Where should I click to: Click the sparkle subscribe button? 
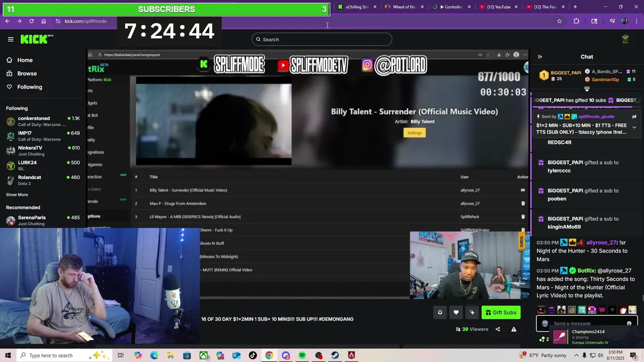[472, 312]
